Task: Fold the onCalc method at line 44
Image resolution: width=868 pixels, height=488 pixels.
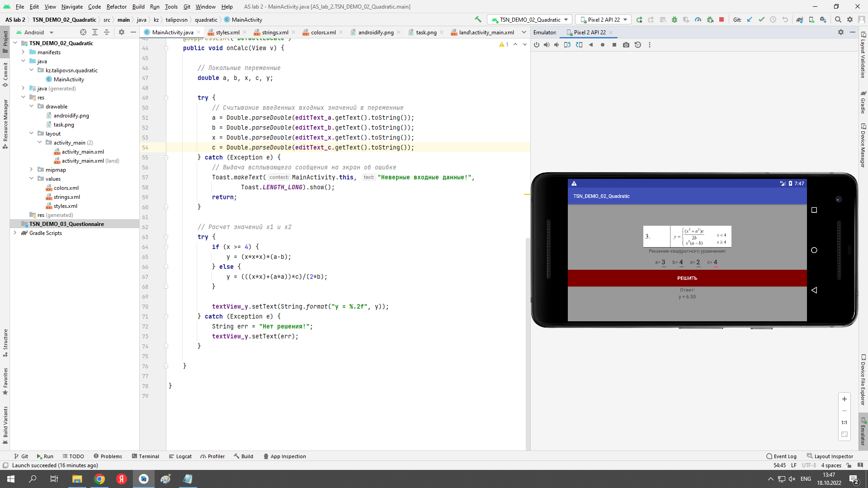Action: click(x=166, y=48)
